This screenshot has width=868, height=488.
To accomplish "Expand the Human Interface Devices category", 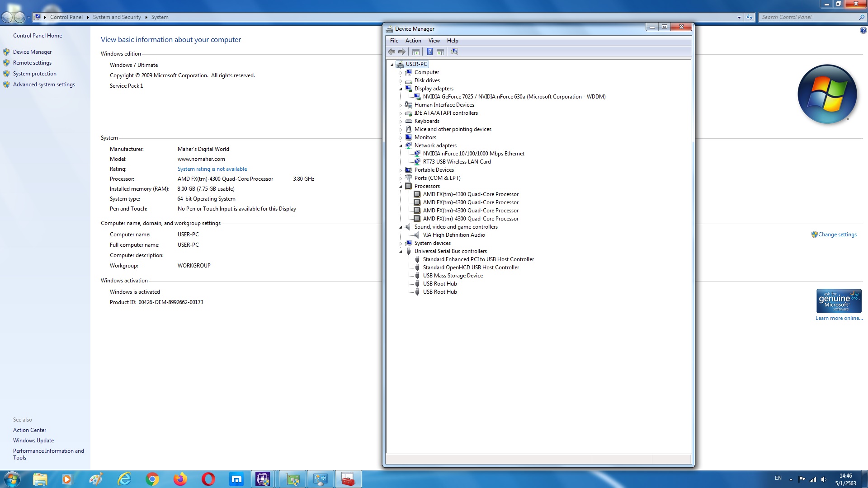I will 401,105.
